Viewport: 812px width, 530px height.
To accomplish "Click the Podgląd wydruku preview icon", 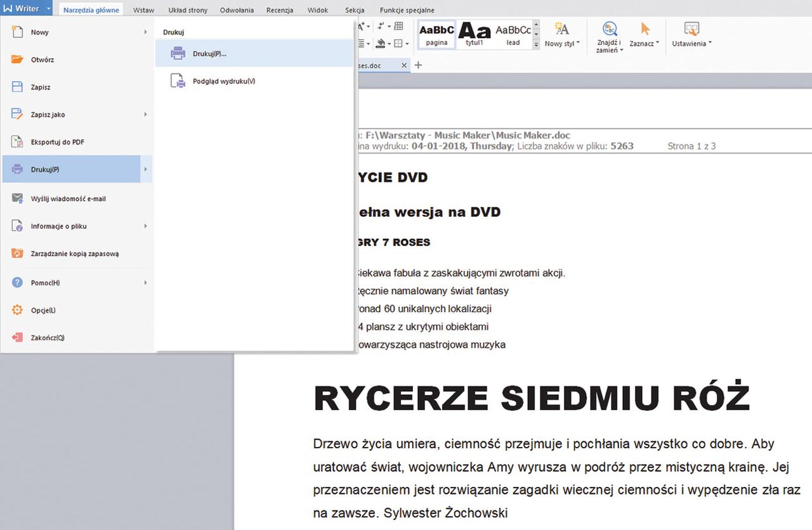I will tap(178, 81).
